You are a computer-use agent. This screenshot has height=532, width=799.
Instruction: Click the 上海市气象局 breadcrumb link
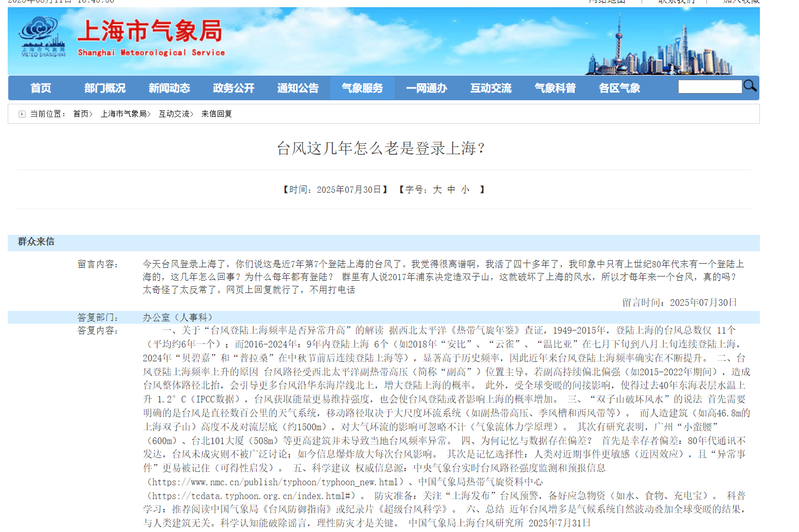[123, 114]
